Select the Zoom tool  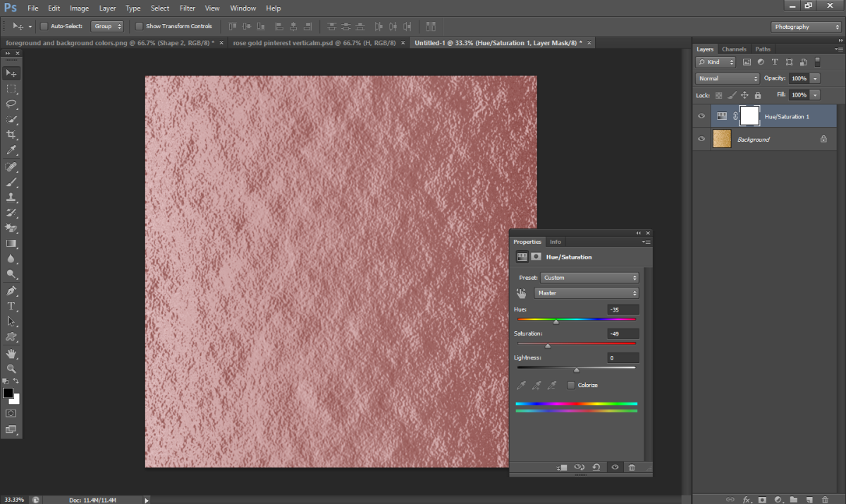point(11,368)
